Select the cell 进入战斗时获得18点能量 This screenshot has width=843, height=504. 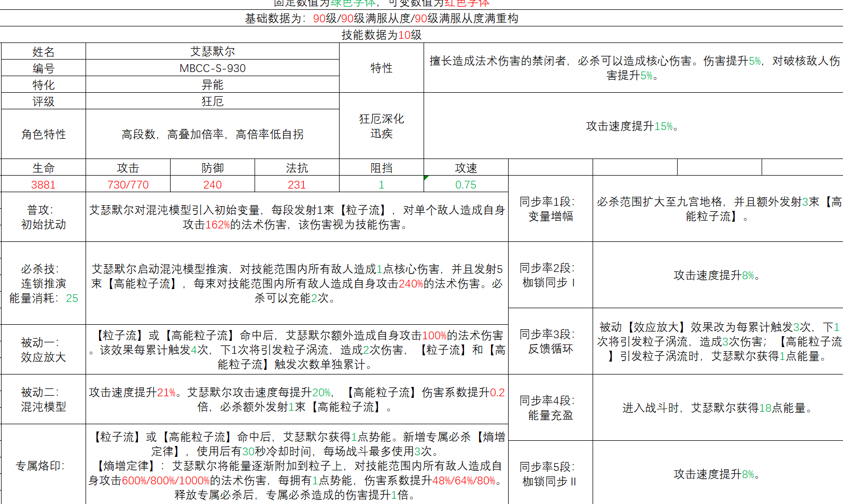click(x=718, y=408)
